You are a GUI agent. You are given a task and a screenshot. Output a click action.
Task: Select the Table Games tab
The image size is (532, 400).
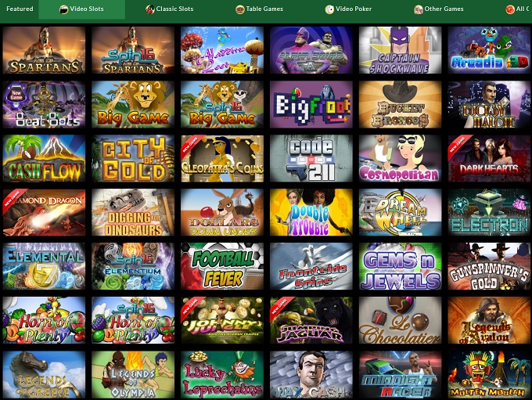259,9
